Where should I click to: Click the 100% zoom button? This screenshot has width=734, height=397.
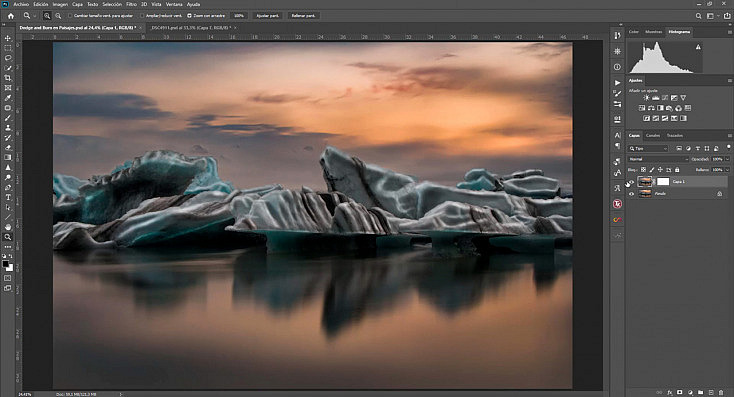(239, 16)
